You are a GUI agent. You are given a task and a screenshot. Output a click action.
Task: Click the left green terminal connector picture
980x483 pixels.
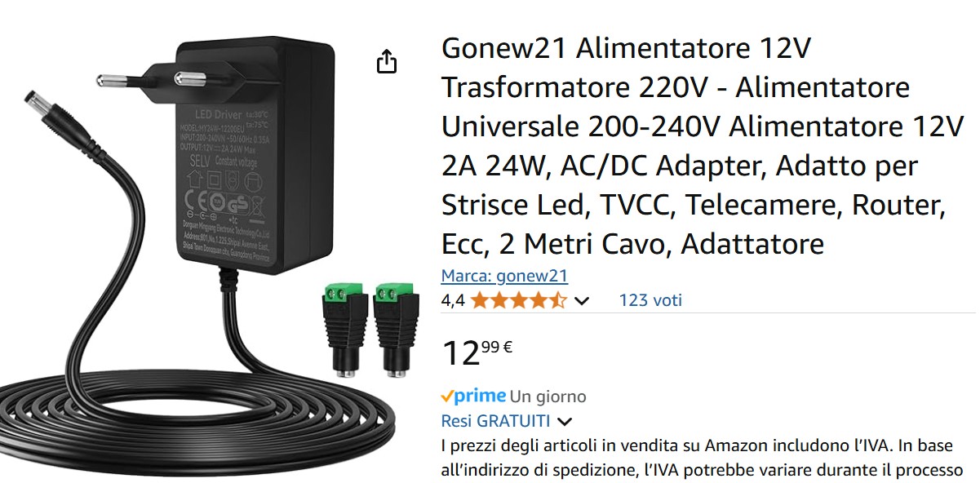pyautogui.click(x=343, y=328)
